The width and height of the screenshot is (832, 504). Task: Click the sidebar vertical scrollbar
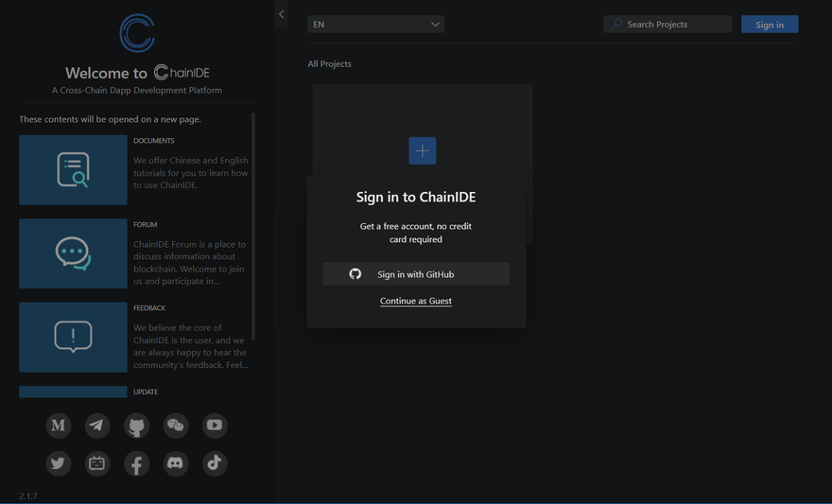pos(253,226)
